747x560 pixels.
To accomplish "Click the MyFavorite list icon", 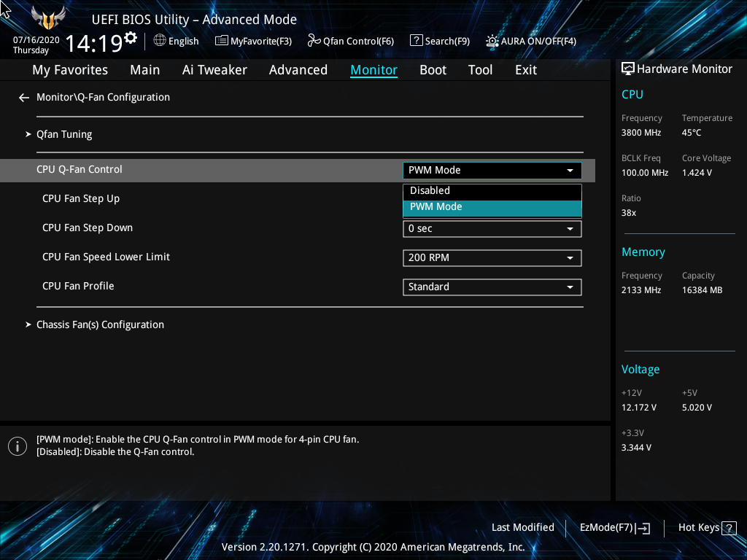I will [222, 41].
